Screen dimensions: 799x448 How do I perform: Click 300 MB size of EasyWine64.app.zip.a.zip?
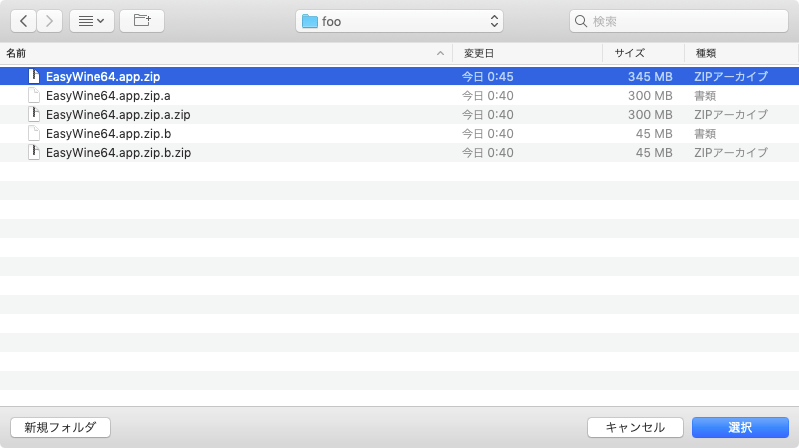tap(650, 115)
